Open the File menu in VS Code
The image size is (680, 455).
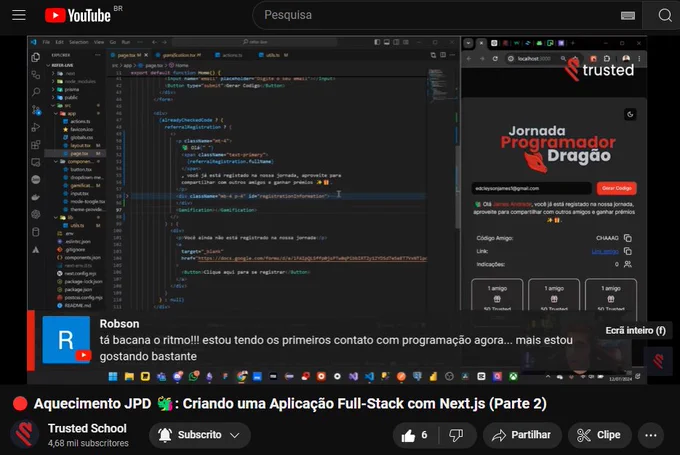[46, 42]
